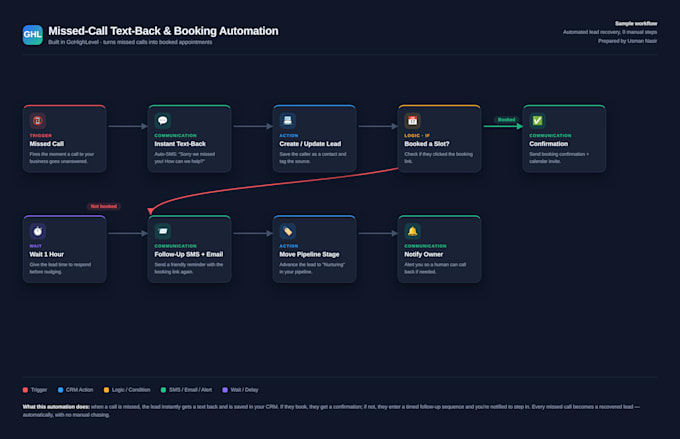Click the WAIT category label
Screen dimensions: 680x439
pyautogui.click(x=36, y=246)
